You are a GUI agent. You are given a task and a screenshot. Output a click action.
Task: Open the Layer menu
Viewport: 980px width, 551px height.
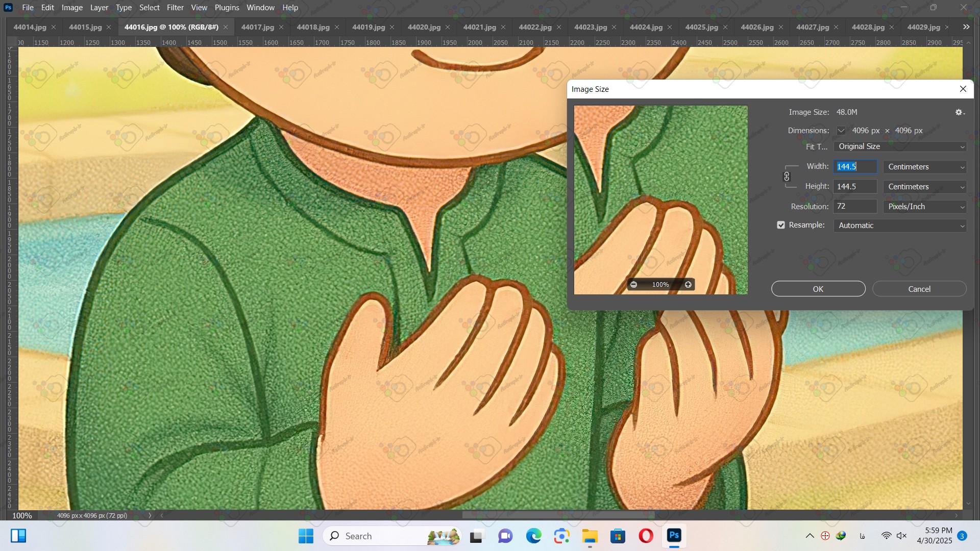pos(99,8)
